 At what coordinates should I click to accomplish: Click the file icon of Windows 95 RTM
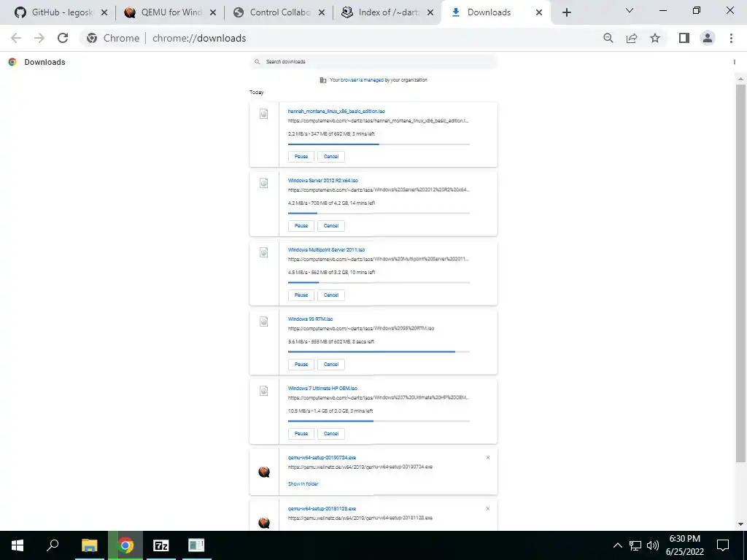click(x=263, y=322)
